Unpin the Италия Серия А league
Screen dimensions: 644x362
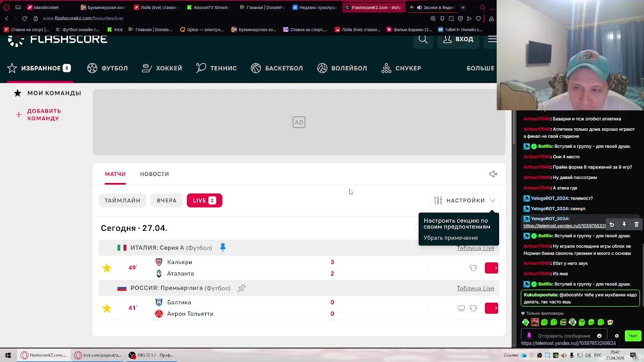223,247
